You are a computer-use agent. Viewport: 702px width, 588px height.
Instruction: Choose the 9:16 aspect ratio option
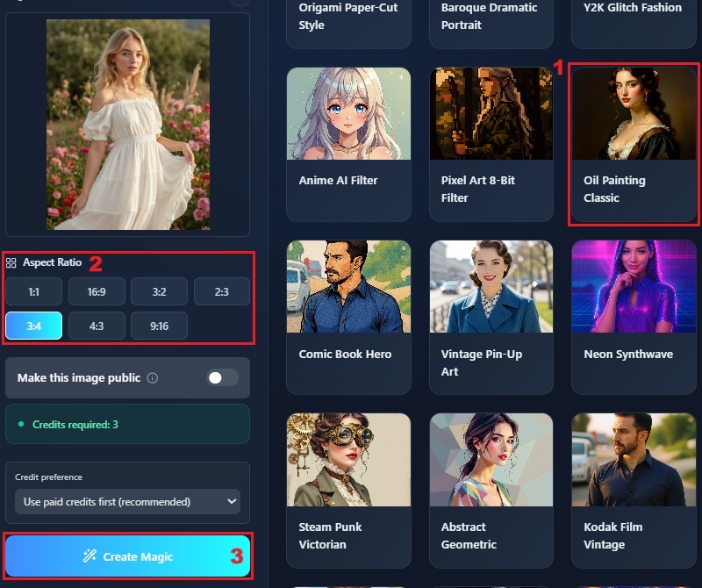[159, 326]
